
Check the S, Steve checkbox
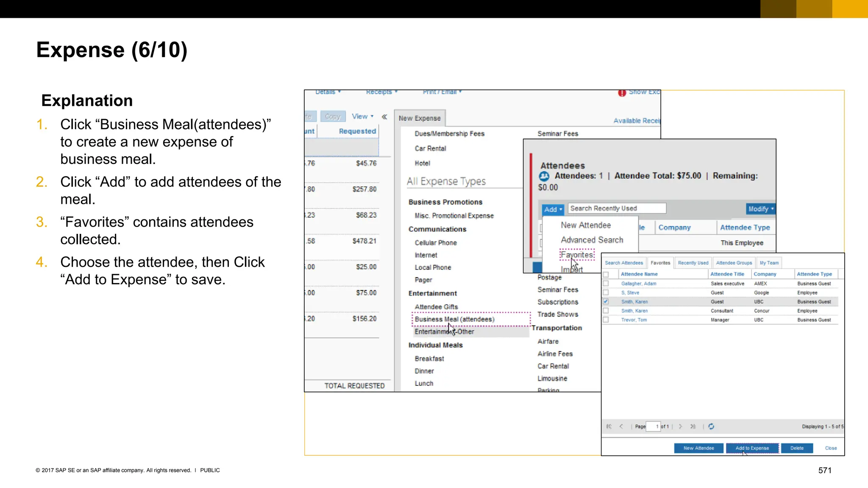606,292
